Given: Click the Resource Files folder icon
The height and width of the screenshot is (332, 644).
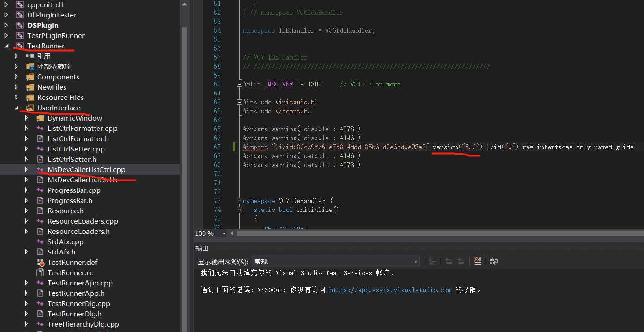Looking at the screenshot, I should pyautogui.click(x=30, y=97).
